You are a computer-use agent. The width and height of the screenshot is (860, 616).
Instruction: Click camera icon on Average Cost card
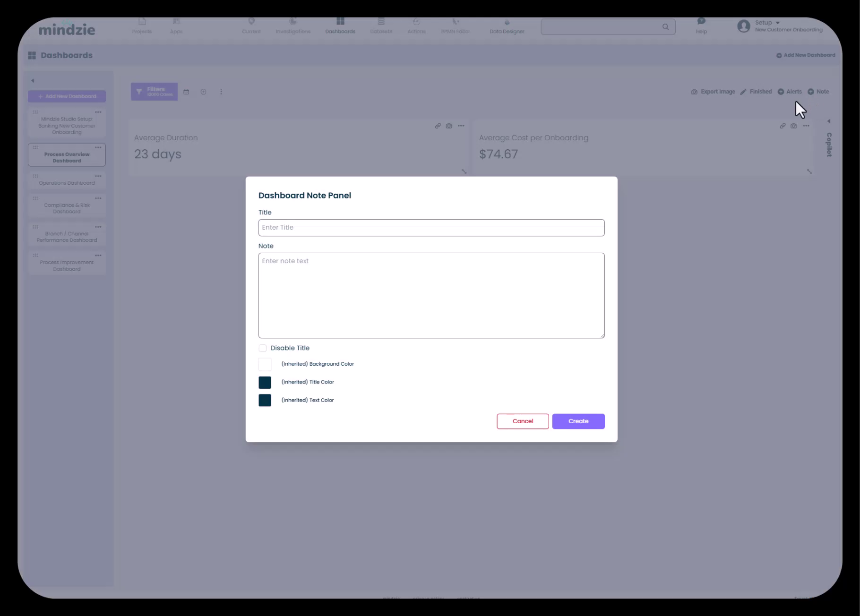(x=793, y=126)
